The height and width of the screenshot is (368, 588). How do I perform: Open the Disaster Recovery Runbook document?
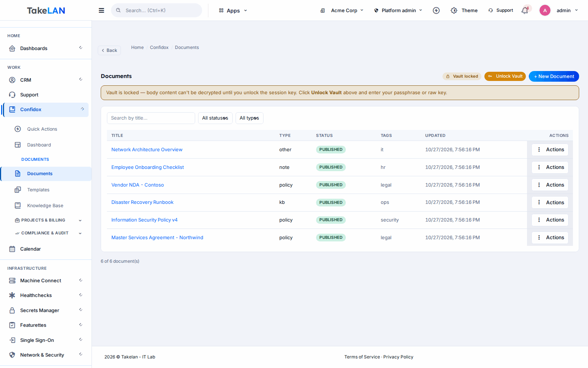[142, 202]
